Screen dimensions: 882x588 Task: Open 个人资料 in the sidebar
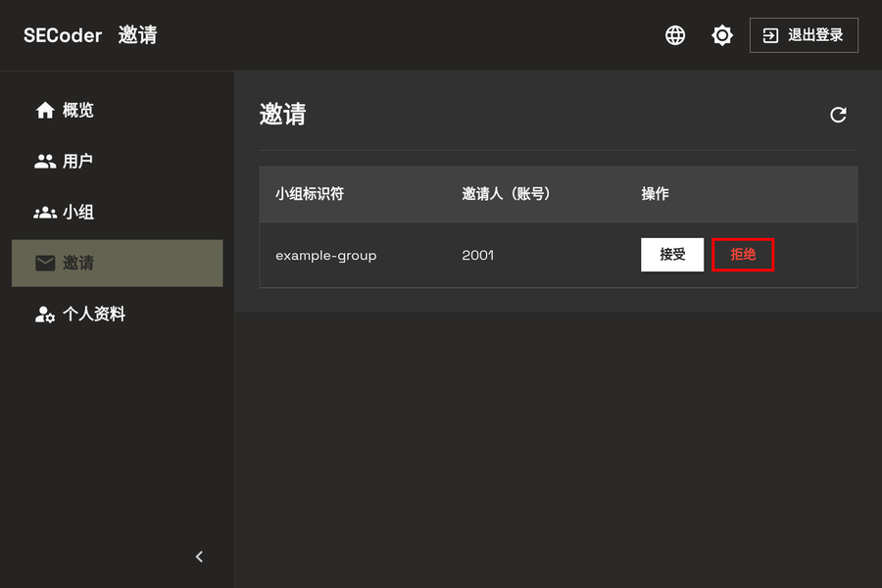[x=117, y=314]
